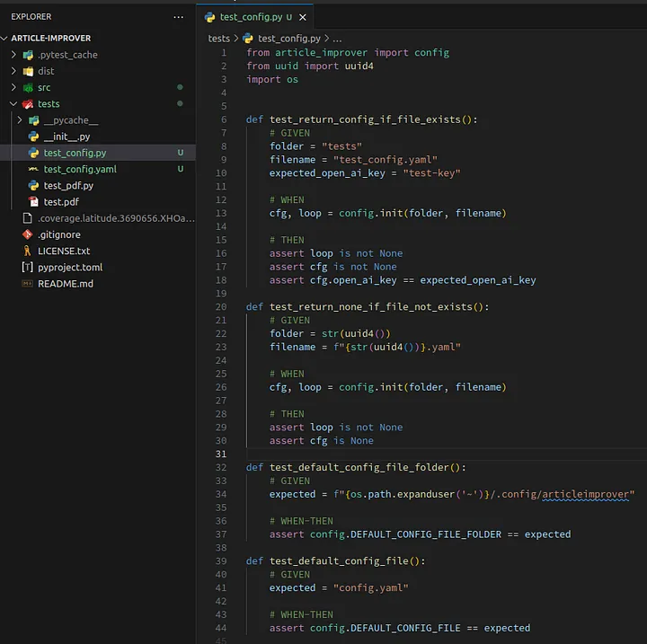Click test_default_config_file_folder function name
The height and width of the screenshot is (644, 647).
point(359,467)
